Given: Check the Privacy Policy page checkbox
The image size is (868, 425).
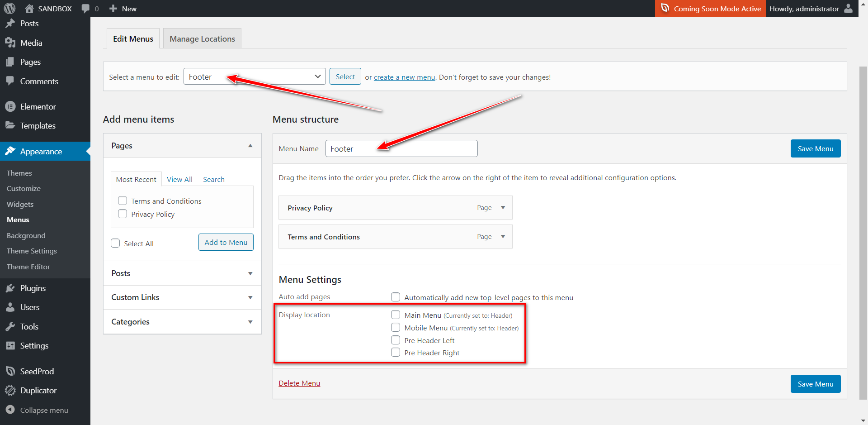Looking at the screenshot, I should point(123,214).
